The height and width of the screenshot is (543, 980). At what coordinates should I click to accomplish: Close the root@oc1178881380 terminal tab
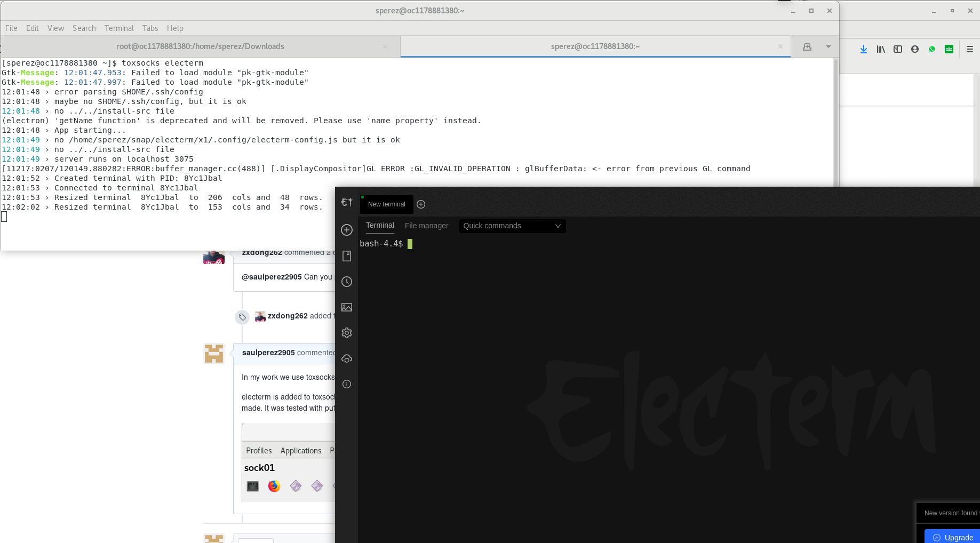pyautogui.click(x=385, y=46)
